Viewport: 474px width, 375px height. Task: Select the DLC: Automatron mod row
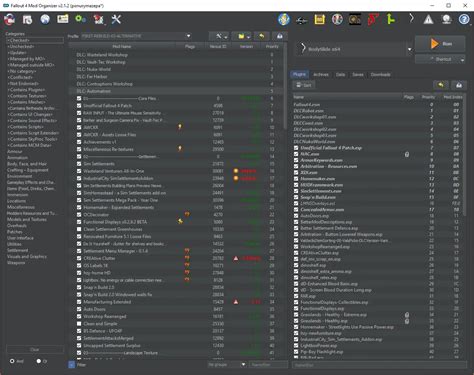(x=176, y=91)
